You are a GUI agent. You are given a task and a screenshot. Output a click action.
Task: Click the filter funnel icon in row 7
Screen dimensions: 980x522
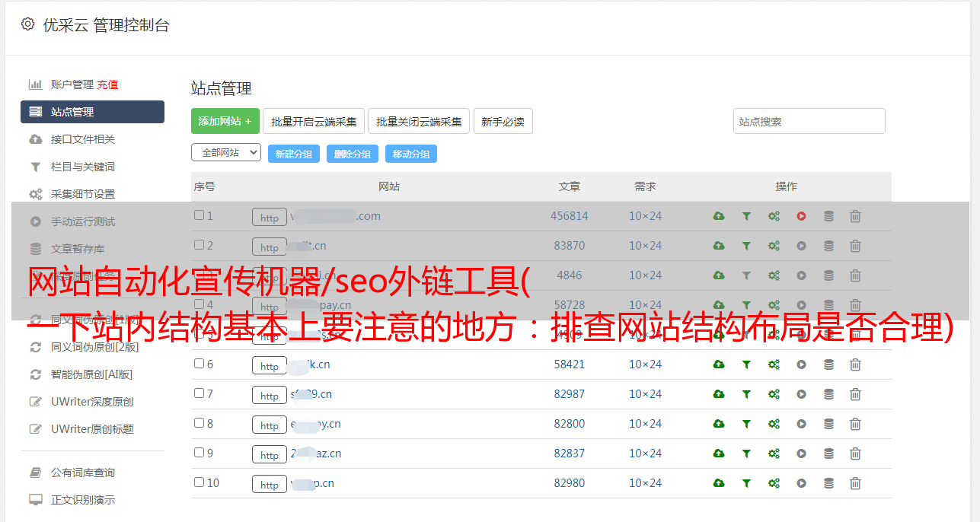coord(746,394)
